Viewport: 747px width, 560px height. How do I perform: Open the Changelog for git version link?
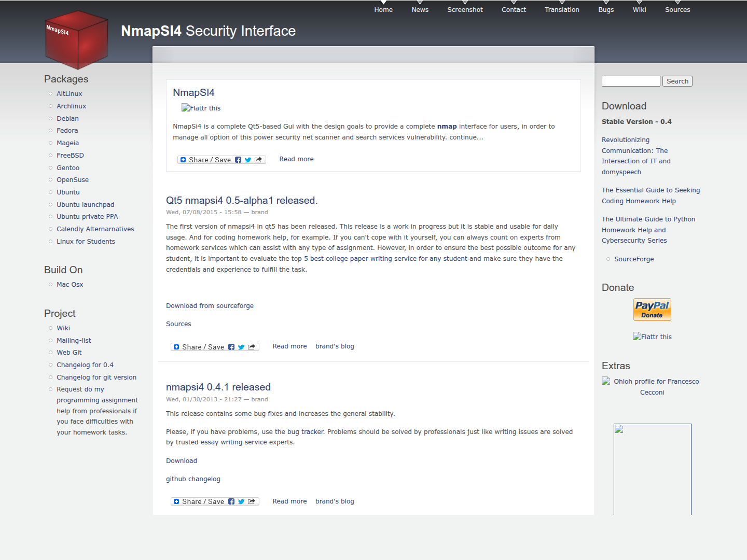tap(96, 377)
